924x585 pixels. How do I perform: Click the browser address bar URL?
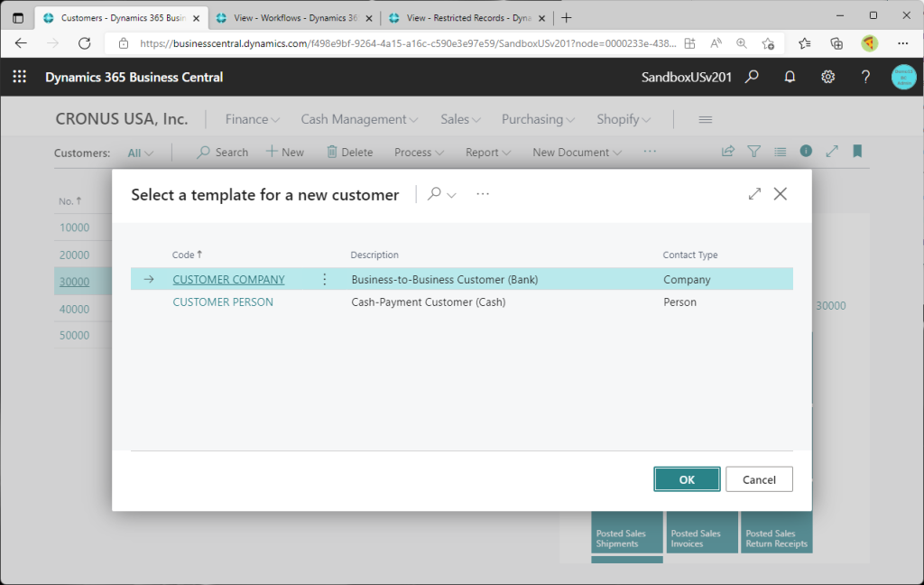coord(408,43)
